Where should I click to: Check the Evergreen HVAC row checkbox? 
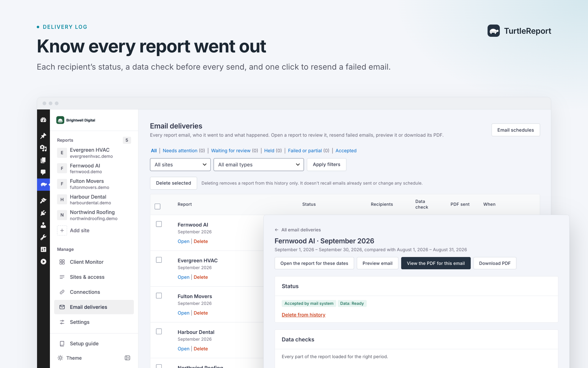tap(159, 260)
